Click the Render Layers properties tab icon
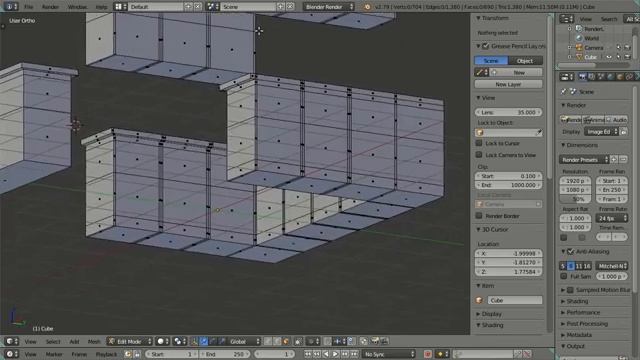The width and height of the screenshot is (640, 360). coord(591,77)
